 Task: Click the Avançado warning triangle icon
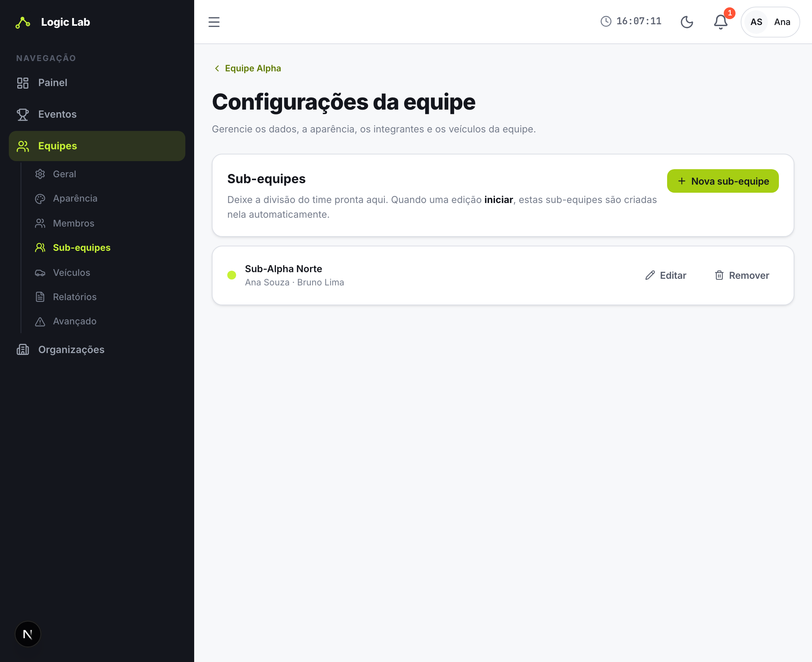tap(40, 322)
